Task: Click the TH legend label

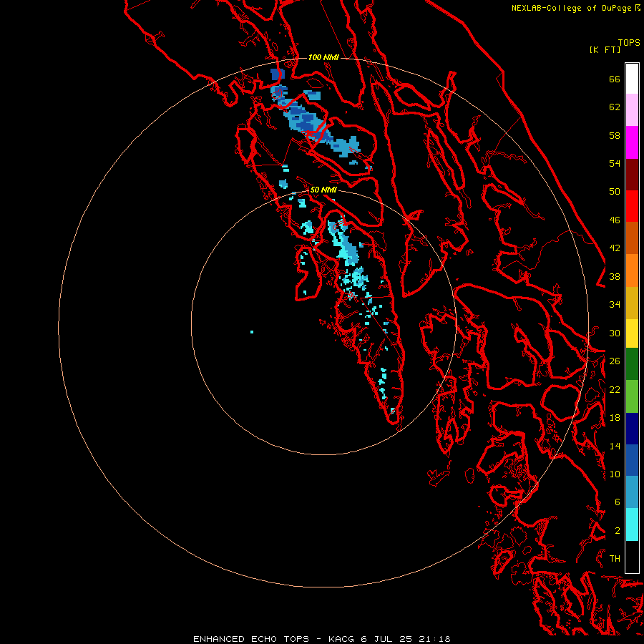Action: click(615, 559)
